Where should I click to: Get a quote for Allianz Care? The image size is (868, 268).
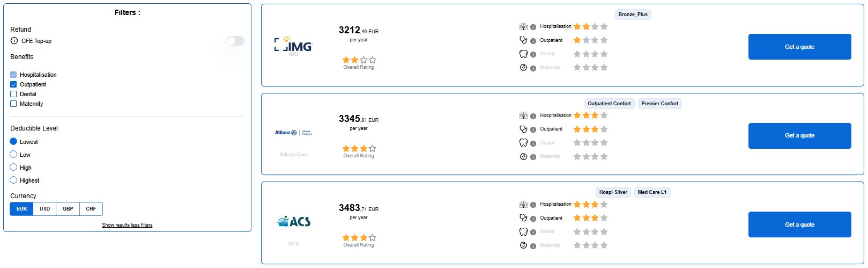(x=799, y=136)
